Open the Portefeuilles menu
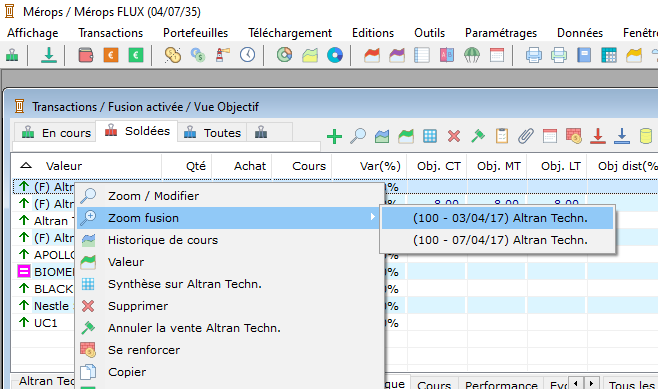 point(196,33)
